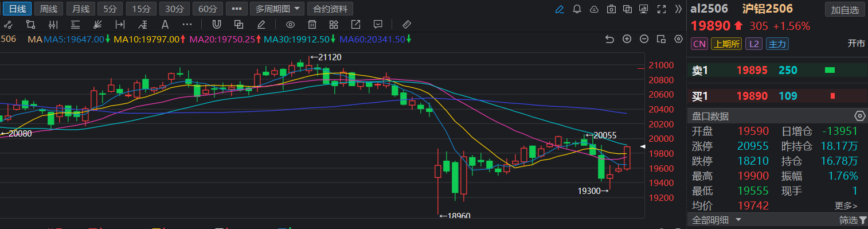Open the indicator parameters adjustment tool
The image size is (868, 229).
(x=53, y=24)
